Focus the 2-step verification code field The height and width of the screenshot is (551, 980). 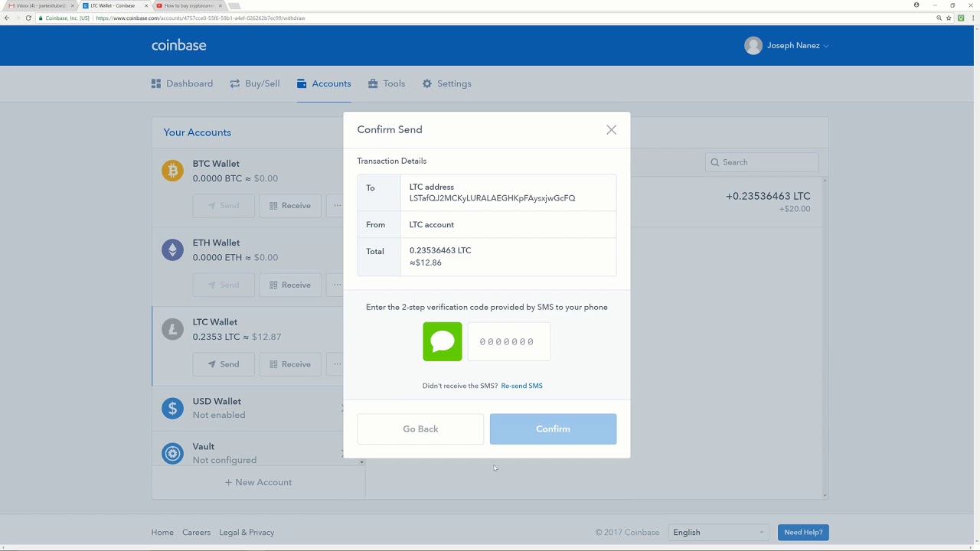(509, 341)
